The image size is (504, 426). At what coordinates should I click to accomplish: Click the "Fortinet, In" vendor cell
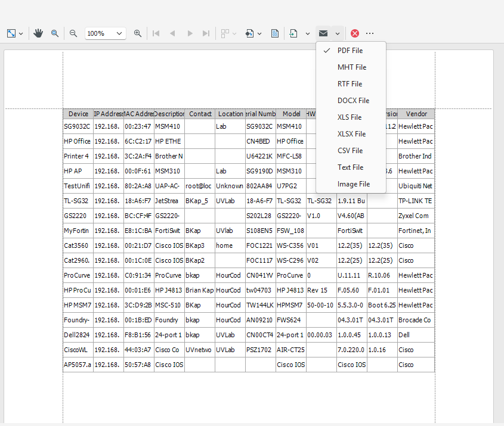pos(416,231)
